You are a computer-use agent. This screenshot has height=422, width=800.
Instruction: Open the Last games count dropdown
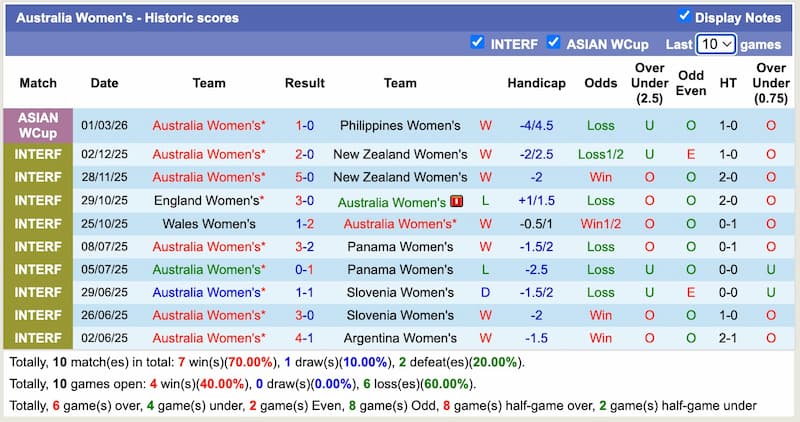coord(716,44)
